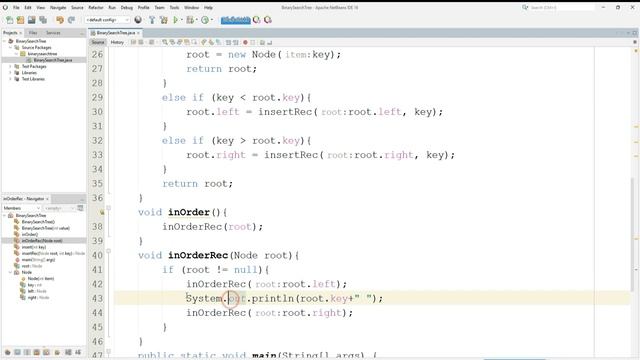
Task: Open the empty filter combo box in Navigator
Action: (59, 208)
